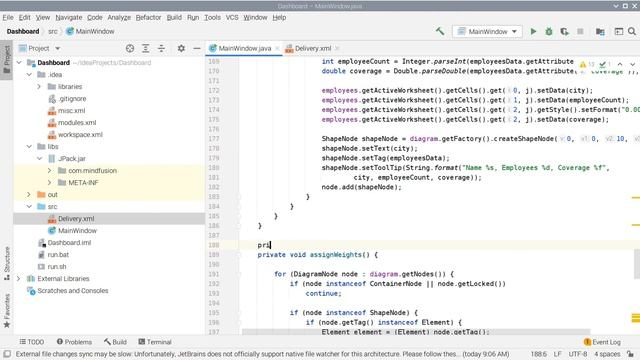Image resolution: width=640 pixels, height=360 pixels.
Task: Open the VCS menu
Action: point(232,17)
